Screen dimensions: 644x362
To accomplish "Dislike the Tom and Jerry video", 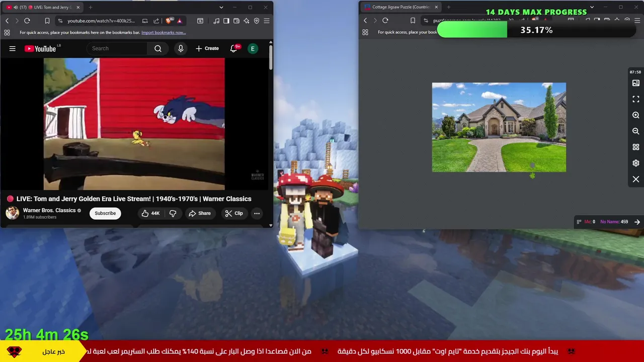I will click(173, 213).
